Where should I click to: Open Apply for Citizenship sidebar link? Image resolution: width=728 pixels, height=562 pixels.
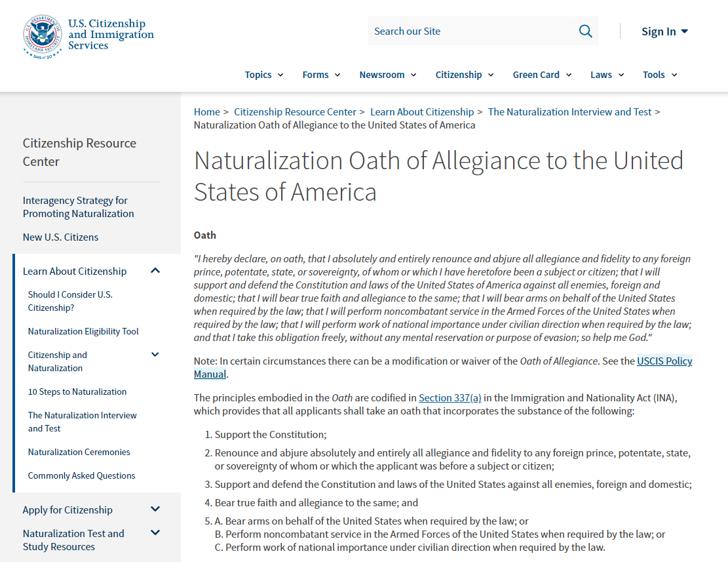point(67,510)
